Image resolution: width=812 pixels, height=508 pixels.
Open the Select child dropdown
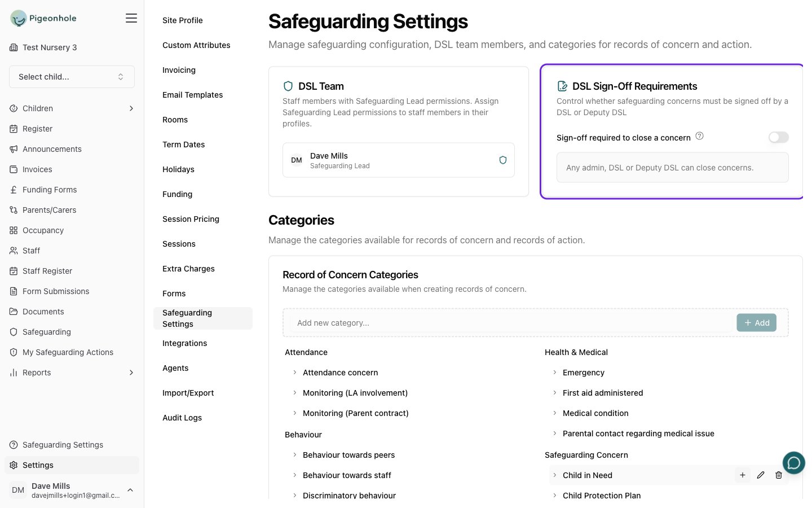coord(72,77)
